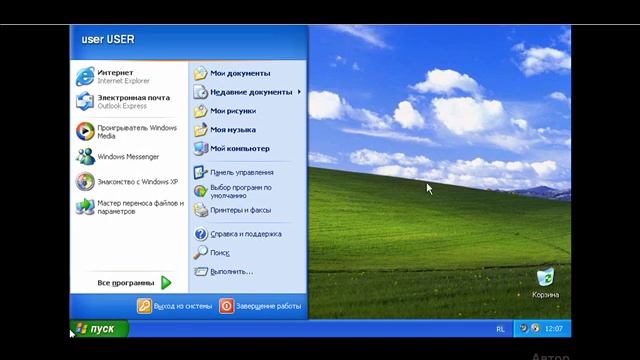Screen dimensions: 640x360
Task: Click the Выход из системы key icon
Action: 144,306
